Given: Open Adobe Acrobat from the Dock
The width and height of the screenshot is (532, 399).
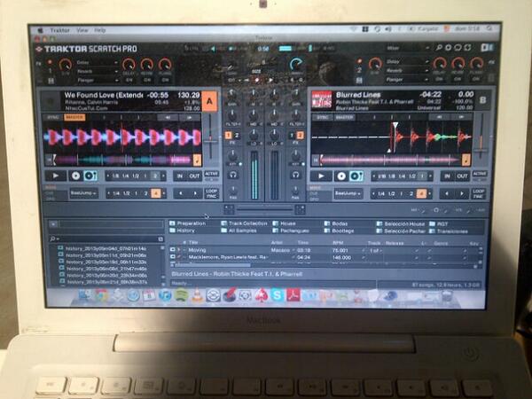Looking at the screenshot, I should pos(293,295).
